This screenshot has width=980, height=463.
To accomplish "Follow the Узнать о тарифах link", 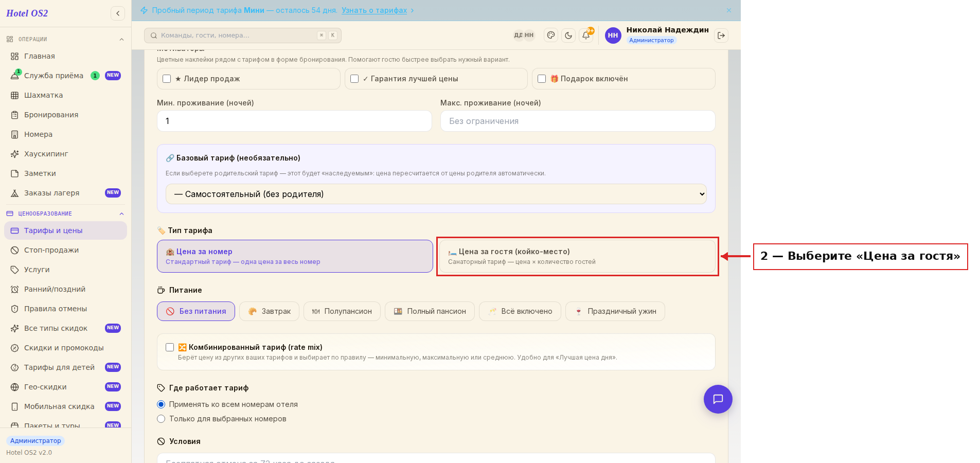I will point(374,10).
